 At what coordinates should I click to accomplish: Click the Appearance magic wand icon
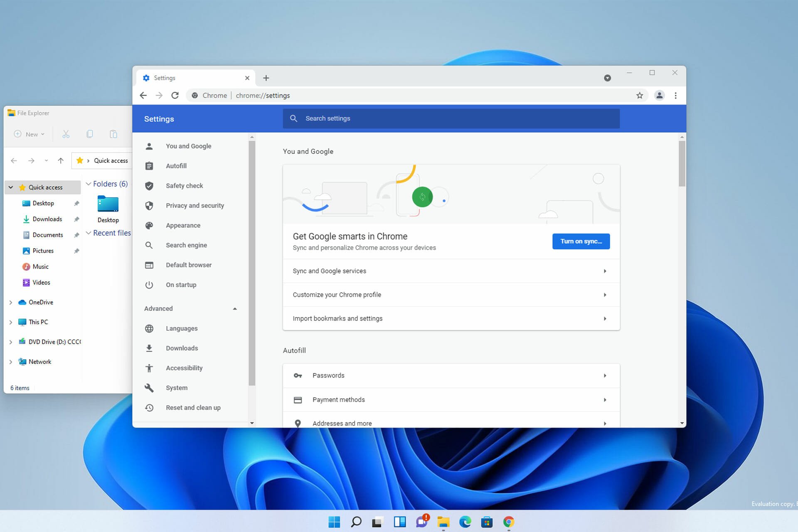coord(150,225)
